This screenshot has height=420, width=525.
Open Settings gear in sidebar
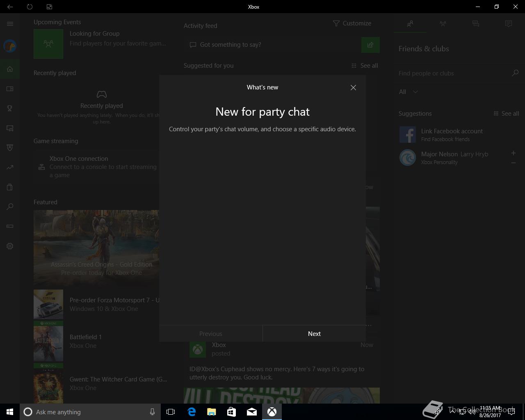tap(10, 246)
